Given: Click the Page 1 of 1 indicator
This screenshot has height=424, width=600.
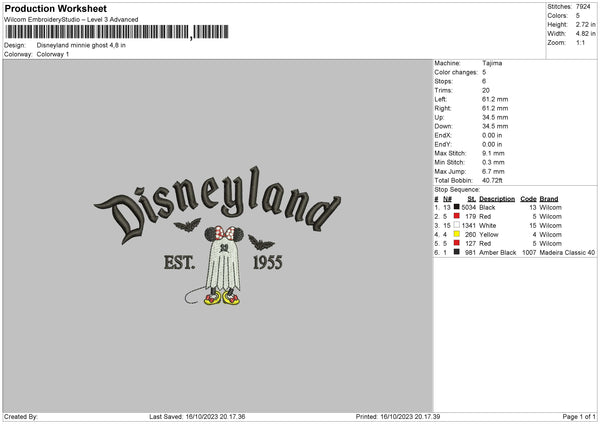Looking at the screenshot, I should 579,416.
